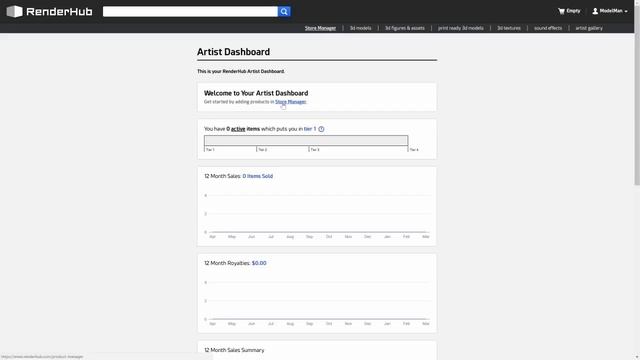Click the blue search magnifier button
Viewport: 640px width, 360px height.
(x=284, y=11)
